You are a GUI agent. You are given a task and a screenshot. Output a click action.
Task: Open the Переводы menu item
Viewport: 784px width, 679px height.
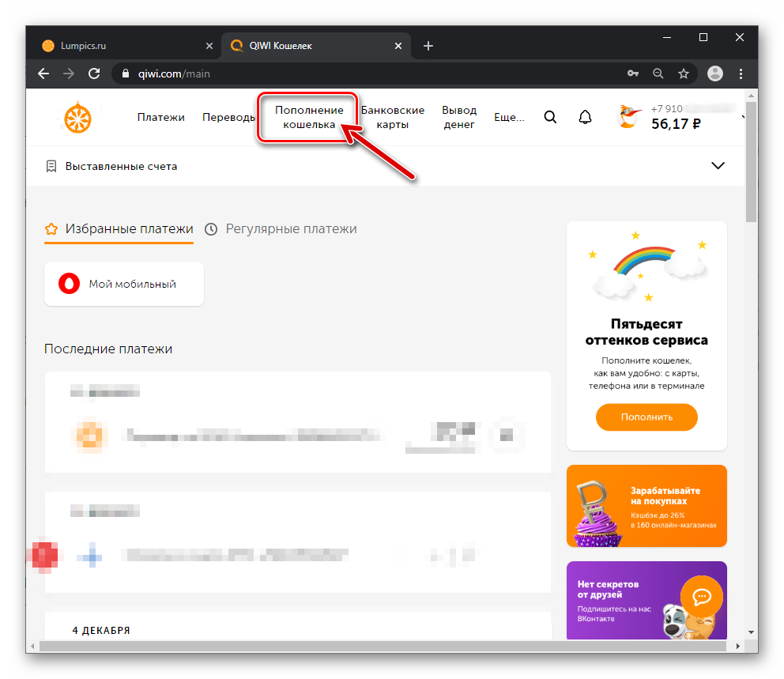(x=228, y=118)
